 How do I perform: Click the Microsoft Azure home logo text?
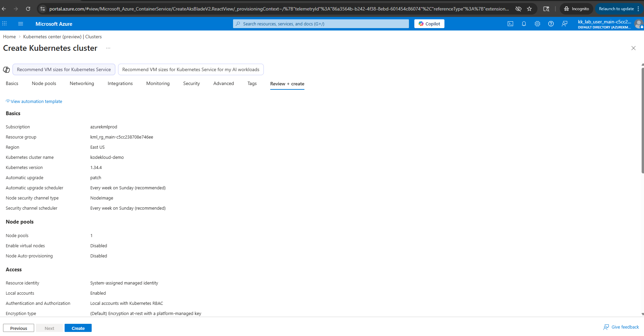click(x=54, y=24)
